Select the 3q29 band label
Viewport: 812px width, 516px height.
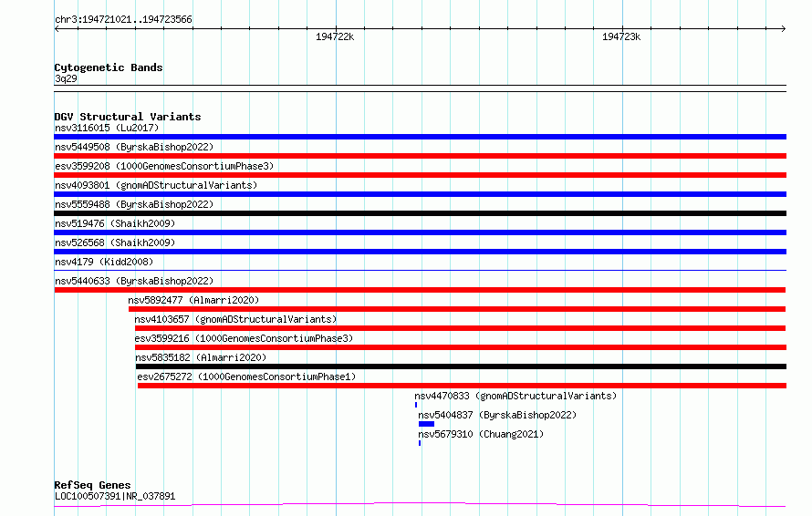tap(66, 78)
